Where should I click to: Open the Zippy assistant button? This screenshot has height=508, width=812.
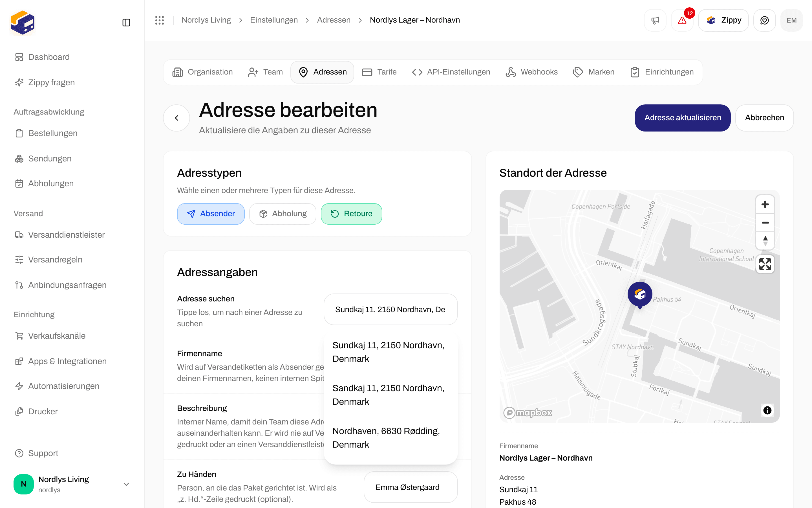[x=723, y=20]
